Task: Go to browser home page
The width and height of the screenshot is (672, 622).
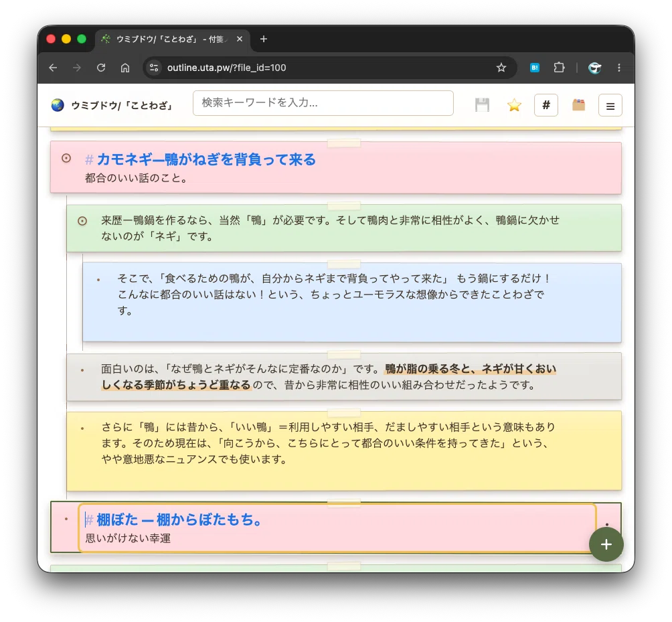Action: point(125,68)
